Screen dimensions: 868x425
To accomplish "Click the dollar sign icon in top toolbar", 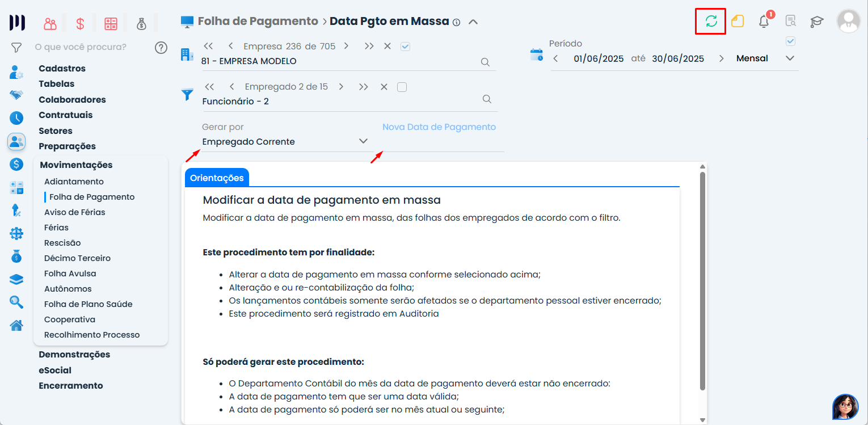I will click(x=80, y=23).
